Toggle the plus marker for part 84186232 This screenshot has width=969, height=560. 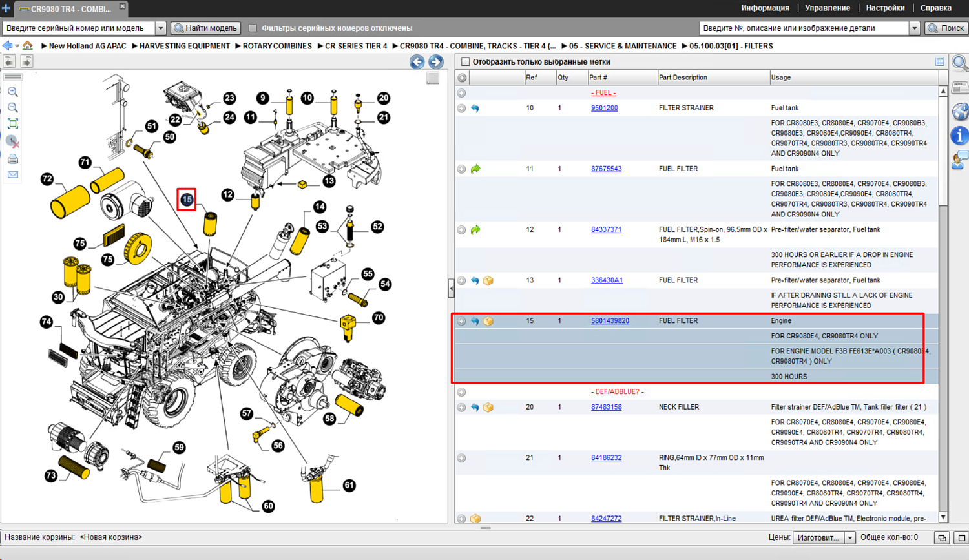(x=461, y=458)
